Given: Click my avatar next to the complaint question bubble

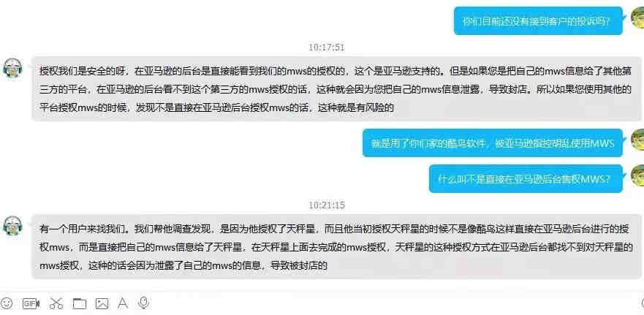Looking at the screenshot, I should pos(637,18).
